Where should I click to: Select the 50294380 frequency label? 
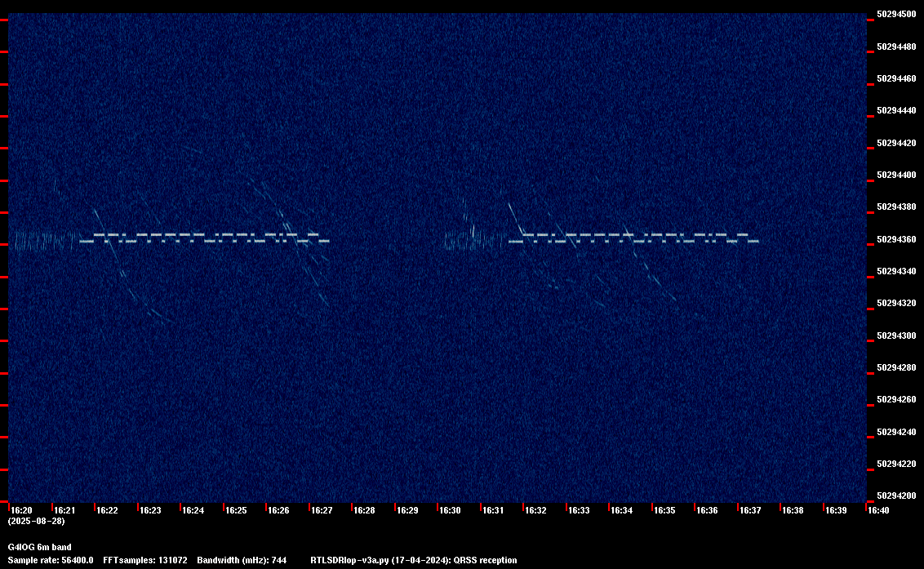tap(896, 207)
